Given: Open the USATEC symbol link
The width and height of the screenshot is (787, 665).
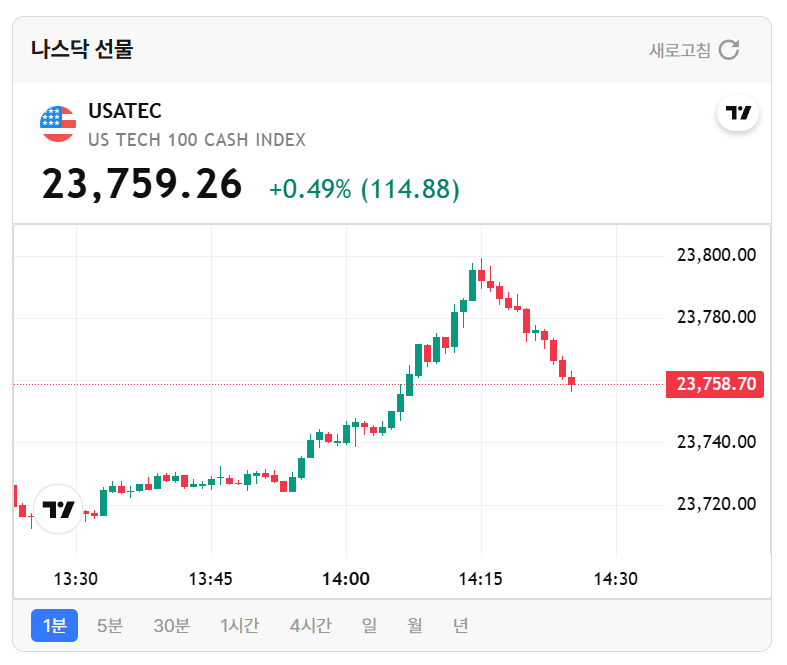Looking at the screenshot, I should click(125, 111).
